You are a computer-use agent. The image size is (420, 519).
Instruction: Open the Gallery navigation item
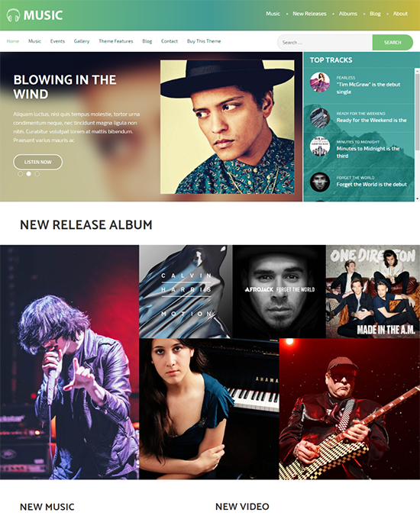point(82,41)
